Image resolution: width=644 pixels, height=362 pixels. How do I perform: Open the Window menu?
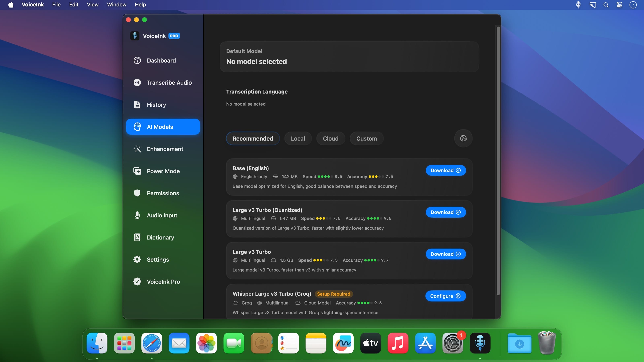(x=117, y=5)
